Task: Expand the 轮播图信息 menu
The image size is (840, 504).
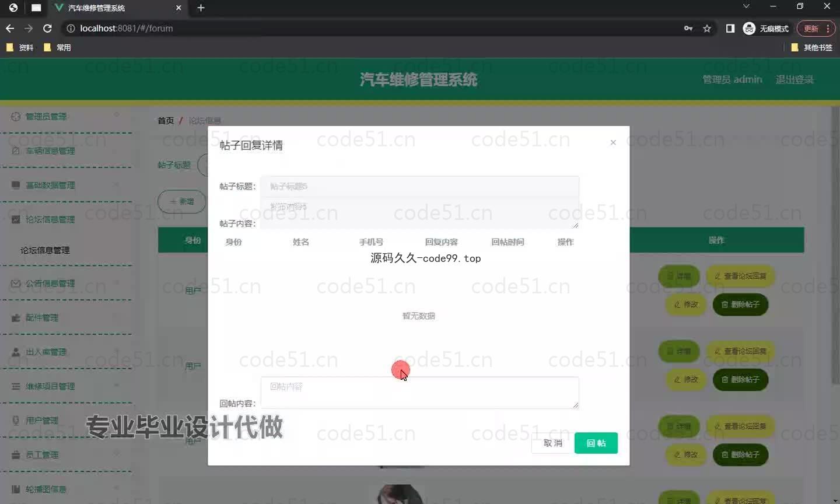Action: point(66,489)
